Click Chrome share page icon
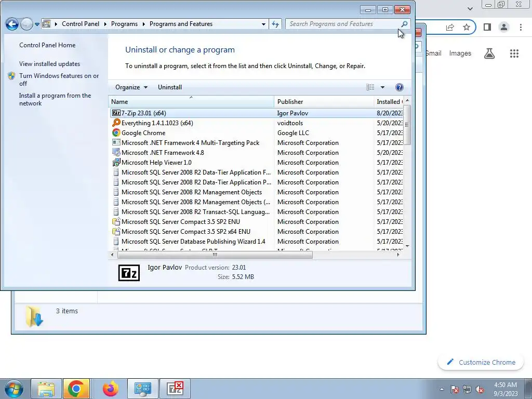 click(x=450, y=27)
